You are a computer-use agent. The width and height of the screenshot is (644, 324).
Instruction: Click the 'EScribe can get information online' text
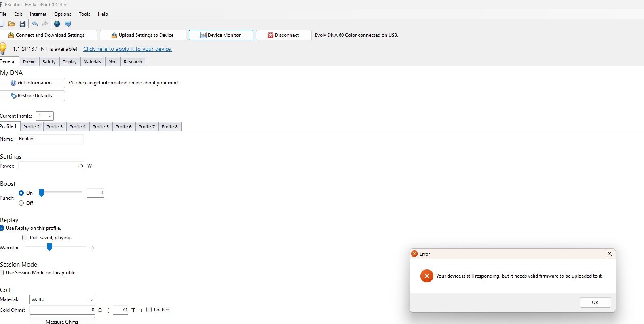coord(124,83)
